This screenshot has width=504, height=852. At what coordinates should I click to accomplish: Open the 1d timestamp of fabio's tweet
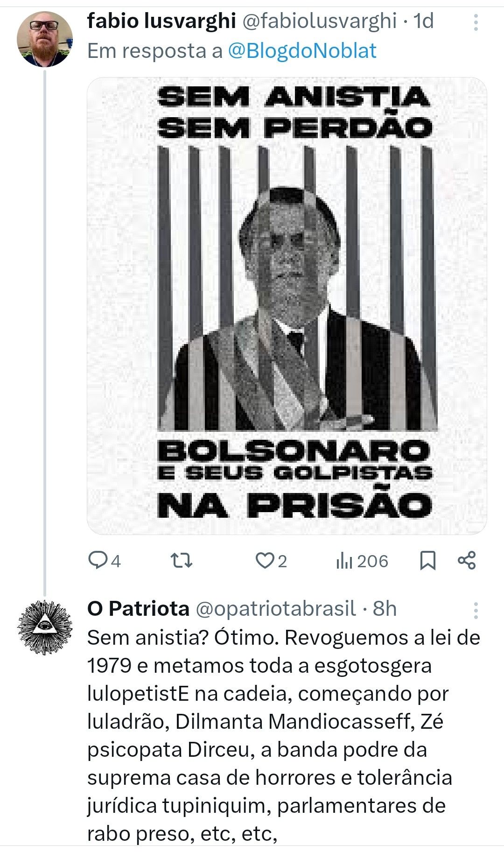pos(424,21)
